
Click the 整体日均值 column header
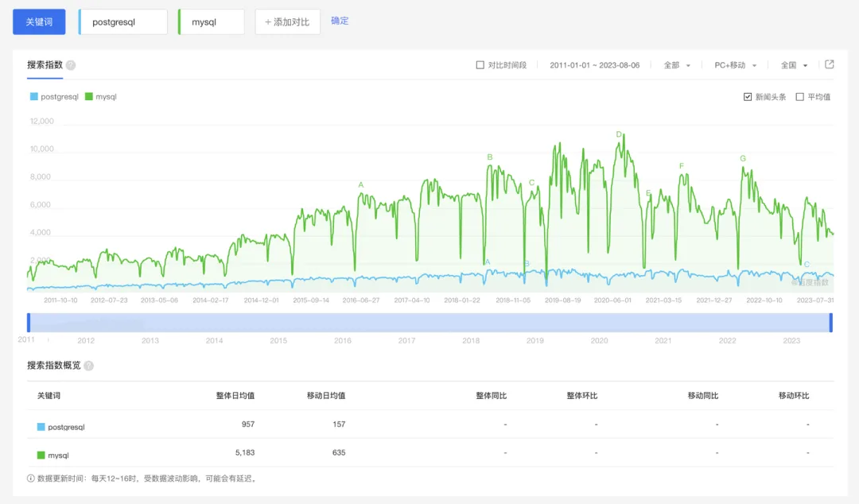coord(235,396)
